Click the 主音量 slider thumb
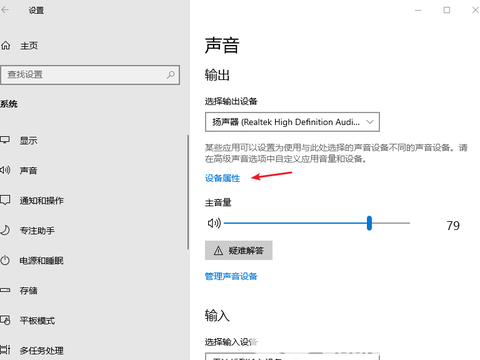 tap(369, 223)
